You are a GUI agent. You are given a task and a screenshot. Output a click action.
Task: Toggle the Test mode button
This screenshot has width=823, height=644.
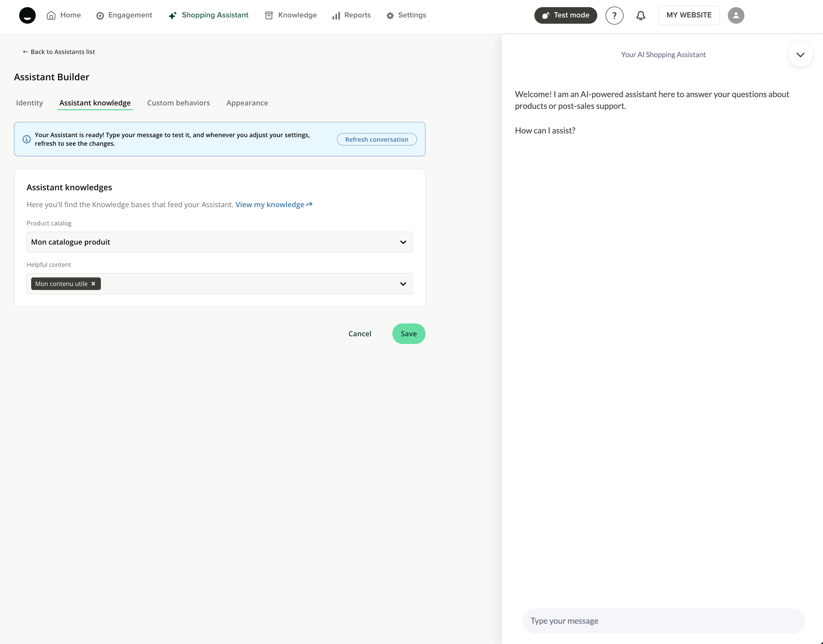pos(566,15)
